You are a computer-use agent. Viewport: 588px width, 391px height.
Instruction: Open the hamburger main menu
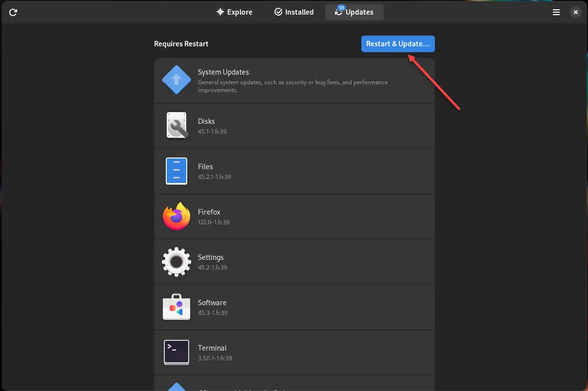tap(556, 13)
